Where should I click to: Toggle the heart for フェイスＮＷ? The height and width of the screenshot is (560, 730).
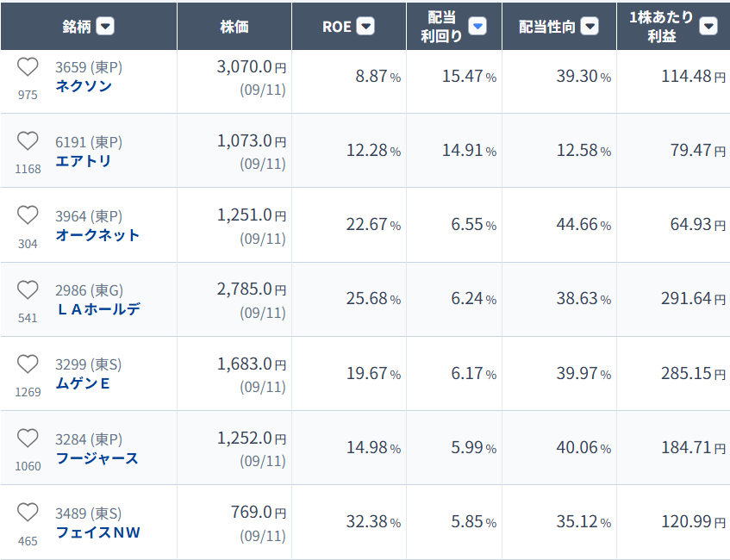pyautogui.click(x=28, y=513)
